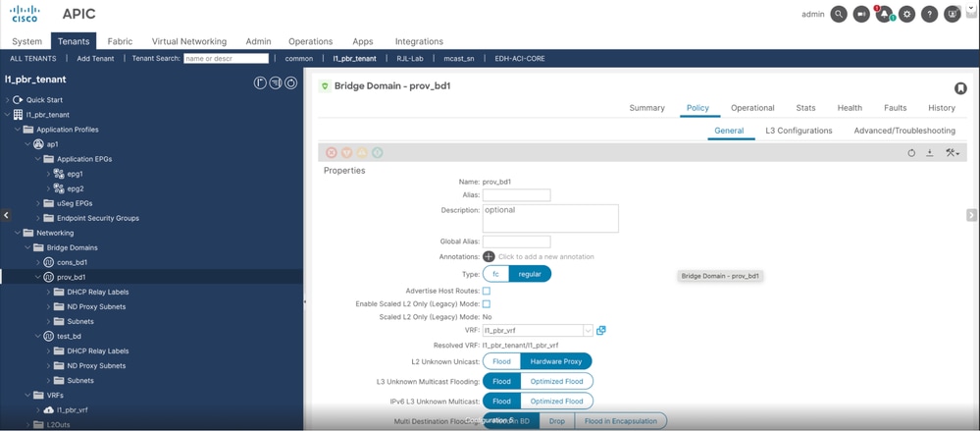Viewport: 980px width, 431px height.
Task: Set L3 Unknown Multicast Flooding to Optimized Flood
Action: pos(556,381)
